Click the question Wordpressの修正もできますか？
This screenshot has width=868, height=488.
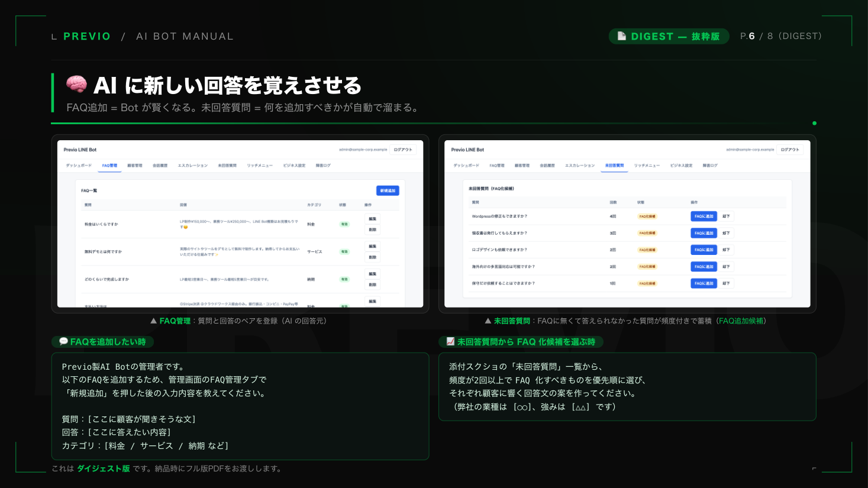pos(499,216)
